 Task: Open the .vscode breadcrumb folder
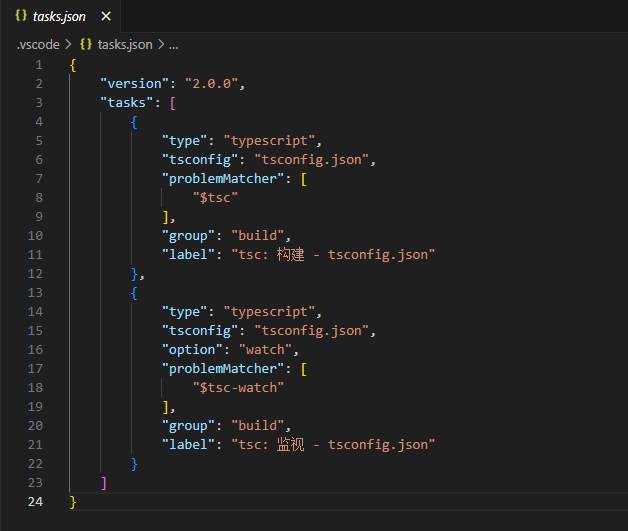tap(38, 44)
